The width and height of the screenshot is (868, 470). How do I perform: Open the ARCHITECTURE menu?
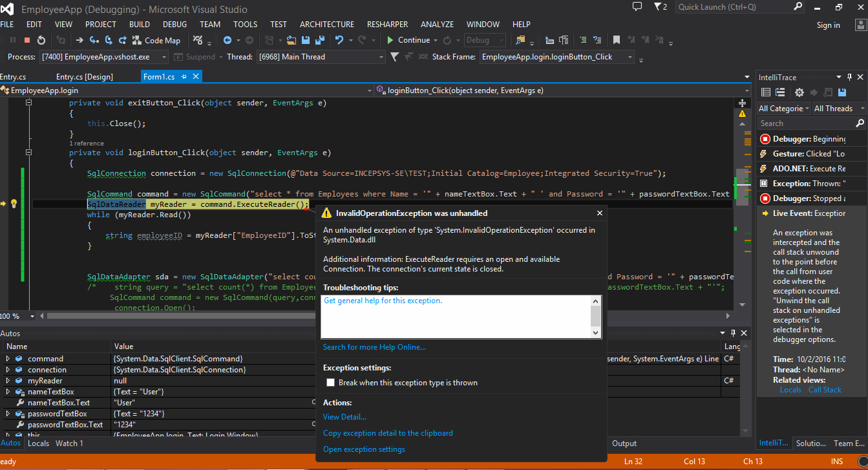click(x=327, y=24)
